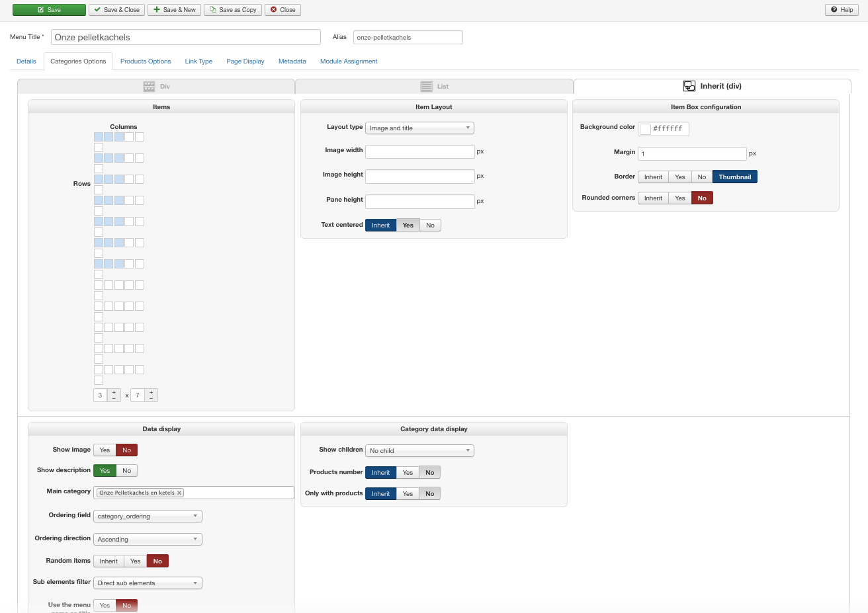Click the rows count number box
The image size is (868, 613).
(138, 395)
